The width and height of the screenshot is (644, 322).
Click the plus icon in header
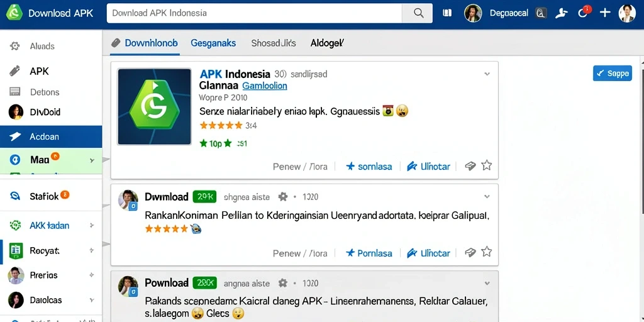[x=604, y=13]
